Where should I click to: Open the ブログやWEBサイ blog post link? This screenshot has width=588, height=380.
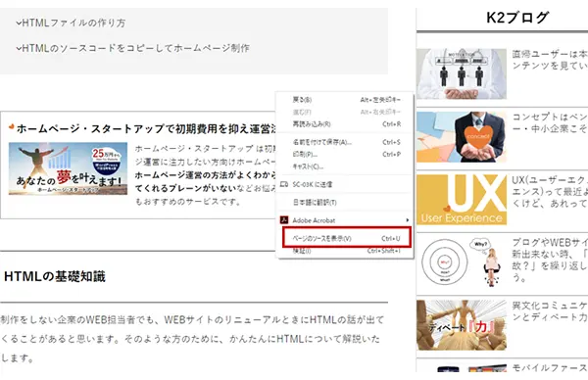click(550, 260)
